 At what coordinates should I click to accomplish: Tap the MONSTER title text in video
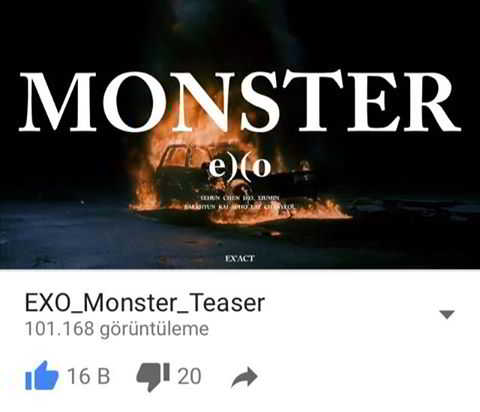pyautogui.click(x=240, y=102)
